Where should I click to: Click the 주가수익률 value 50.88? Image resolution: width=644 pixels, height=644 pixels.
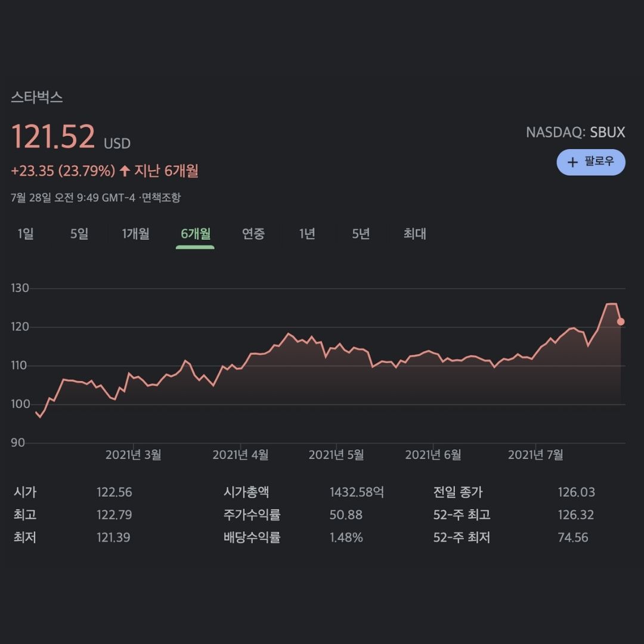346,515
